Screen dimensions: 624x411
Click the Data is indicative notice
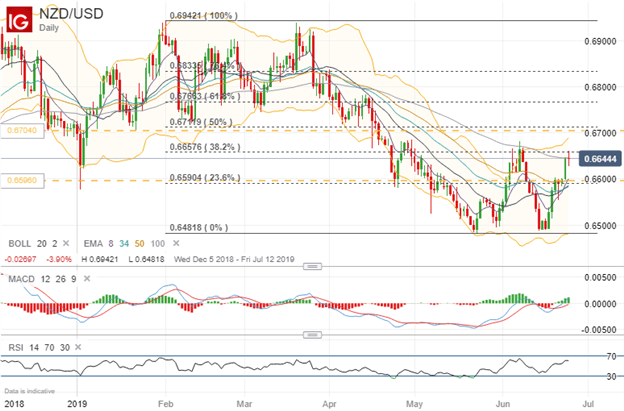pos(29,391)
